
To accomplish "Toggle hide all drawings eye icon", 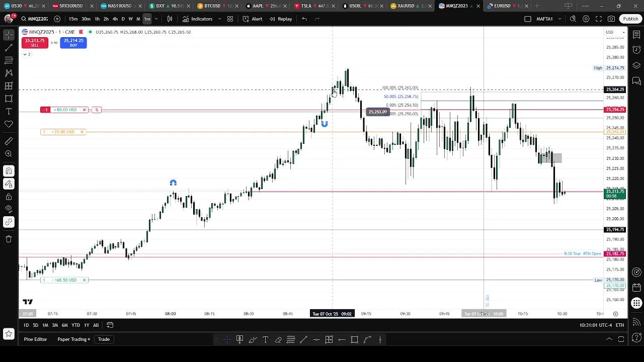I will tap(9, 209).
